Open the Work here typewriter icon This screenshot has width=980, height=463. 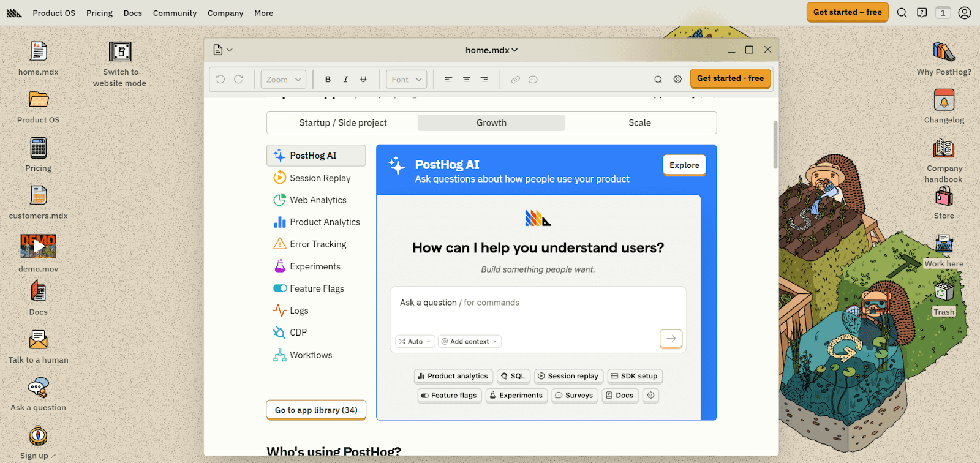pos(944,244)
